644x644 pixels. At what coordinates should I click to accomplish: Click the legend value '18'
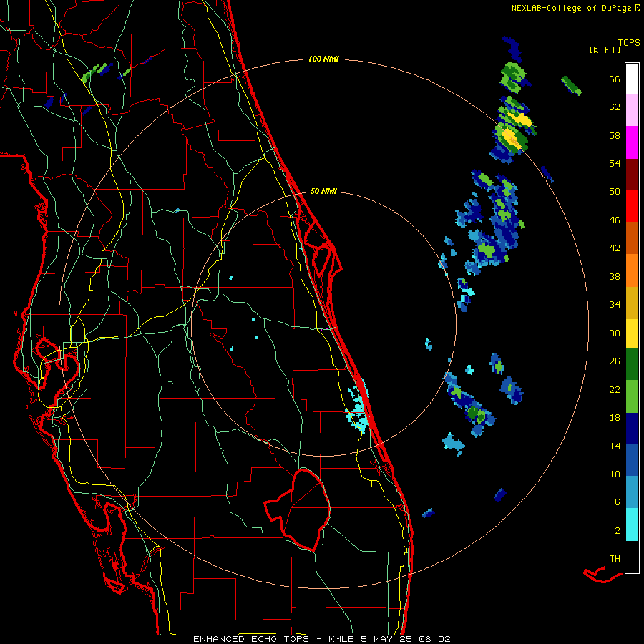pyautogui.click(x=615, y=418)
